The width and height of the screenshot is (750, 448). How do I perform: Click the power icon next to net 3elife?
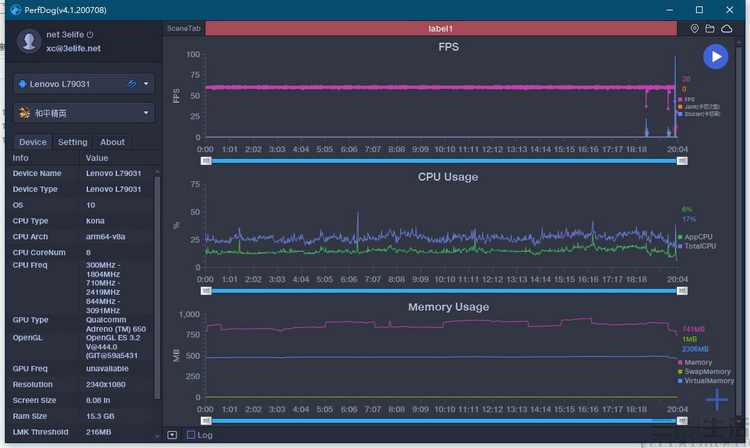click(x=90, y=34)
